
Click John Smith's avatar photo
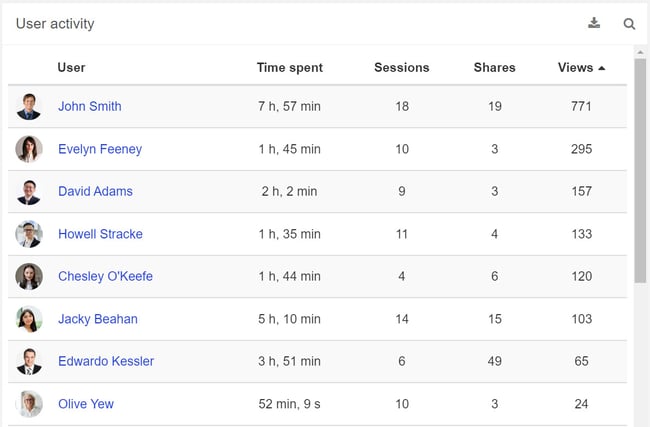pyautogui.click(x=29, y=107)
